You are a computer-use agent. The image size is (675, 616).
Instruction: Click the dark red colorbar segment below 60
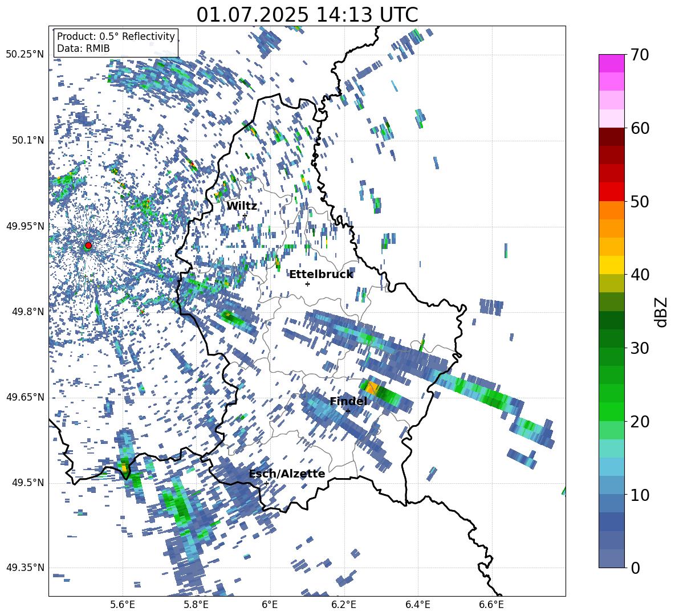coord(611,136)
